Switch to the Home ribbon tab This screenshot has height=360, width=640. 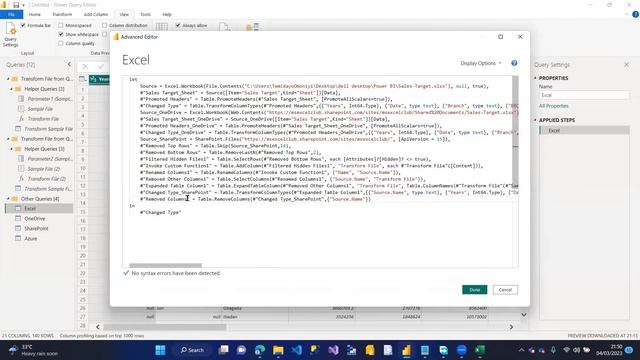tap(35, 15)
